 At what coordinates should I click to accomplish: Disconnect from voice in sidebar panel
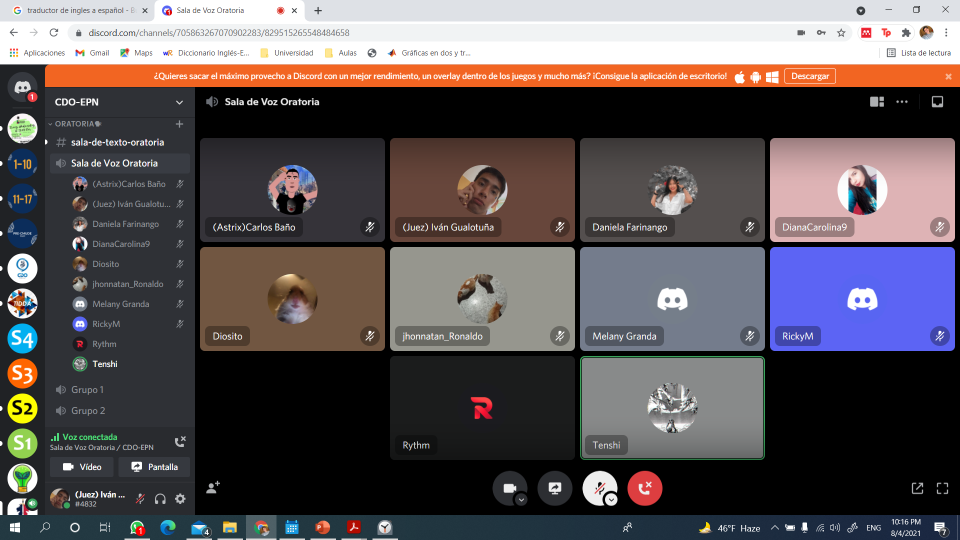coord(180,441)
